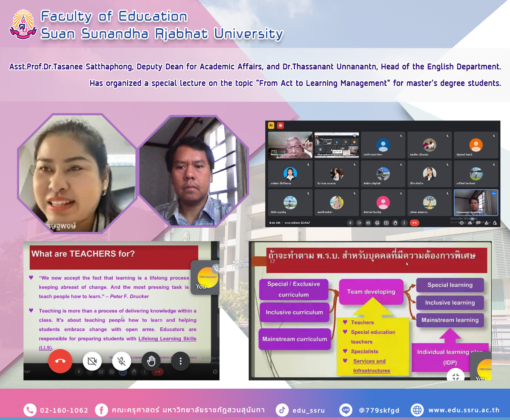Toggle microphone in the grid meeting toolbar

click(350, 222)
